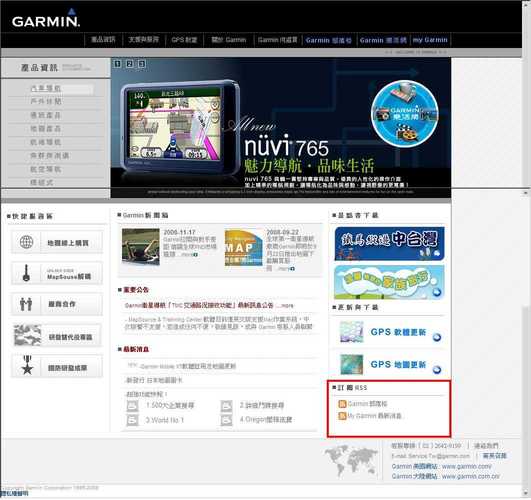Open the Garmin item left of Garmin 部落格
Image resolution: width=531 pixels, height=500 pixels.
pyautogui.click(x=277, y=40)
